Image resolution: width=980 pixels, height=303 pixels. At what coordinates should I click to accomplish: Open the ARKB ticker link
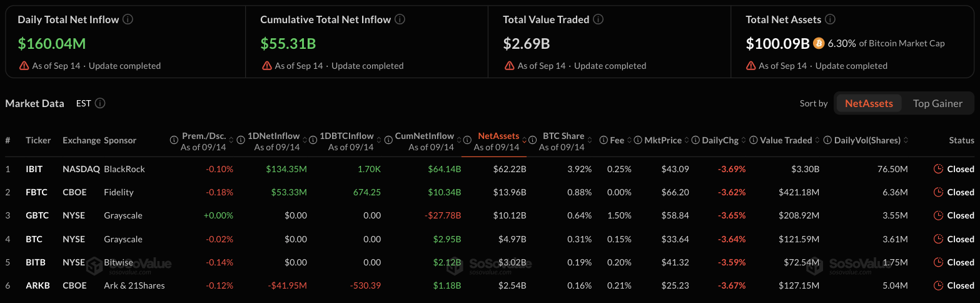tap(37, 285)
